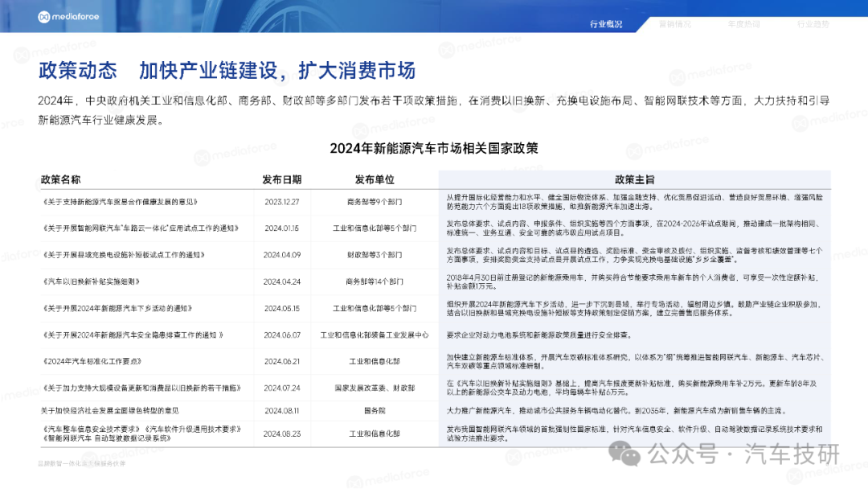Screen dimensions: 868x489
Task: Click the date 2024.06.21
Action: tap(282, 361)
